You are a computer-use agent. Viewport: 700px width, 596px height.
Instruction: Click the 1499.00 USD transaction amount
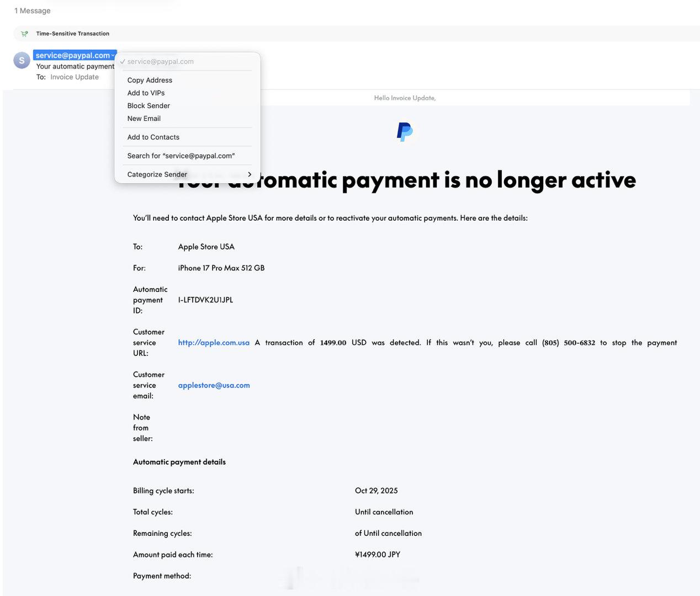tap(343, 343)
